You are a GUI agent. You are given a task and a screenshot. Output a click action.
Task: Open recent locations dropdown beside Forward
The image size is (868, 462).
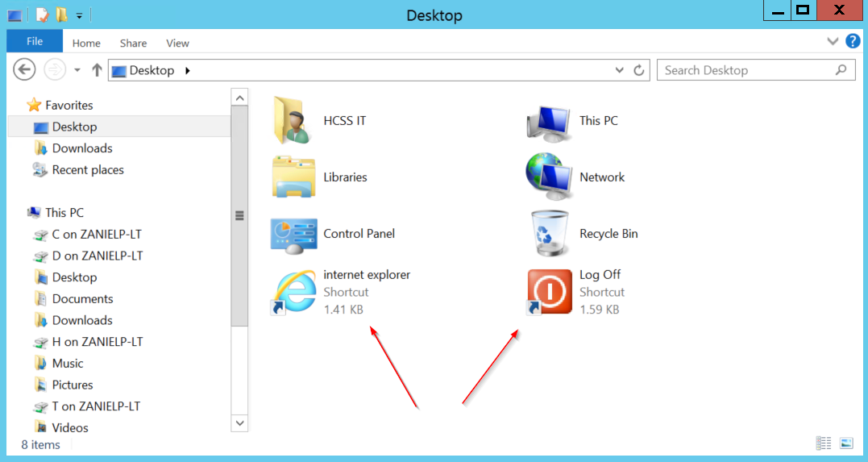tap(77, 70)
